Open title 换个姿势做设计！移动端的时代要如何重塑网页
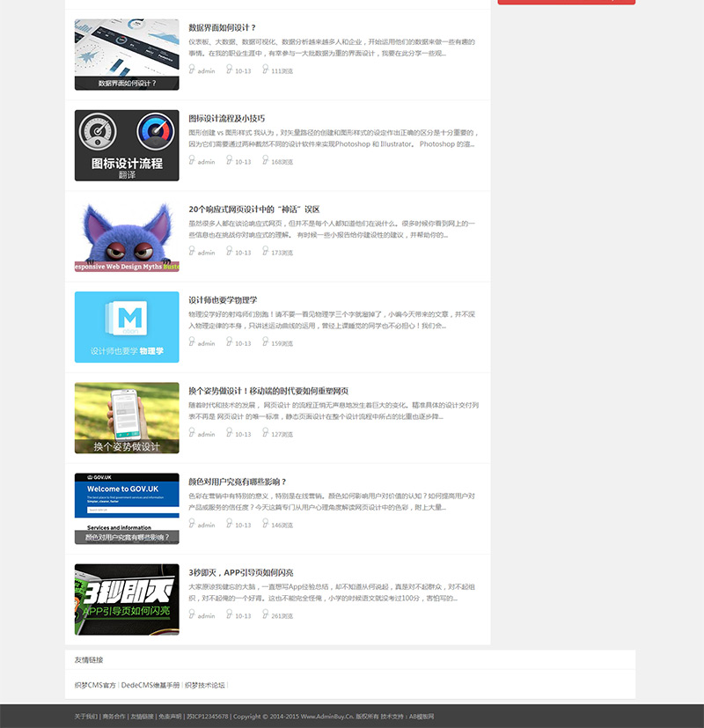This screenshot has width=704, height=728. 268,391
